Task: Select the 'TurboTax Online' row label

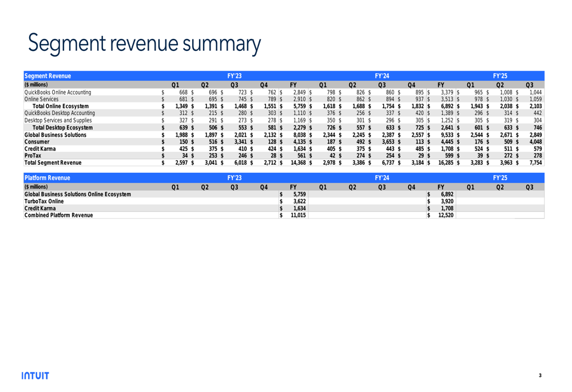Action: [x=44, y=201]
